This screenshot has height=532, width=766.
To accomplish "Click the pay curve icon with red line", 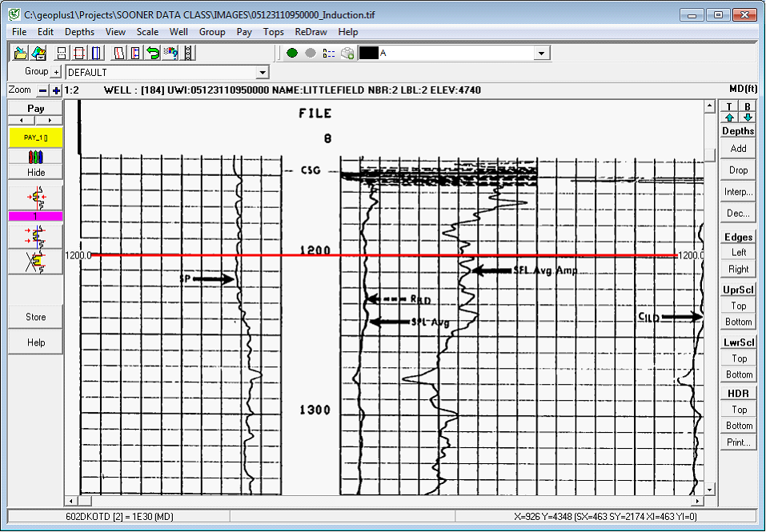I will tap(36, 197).
